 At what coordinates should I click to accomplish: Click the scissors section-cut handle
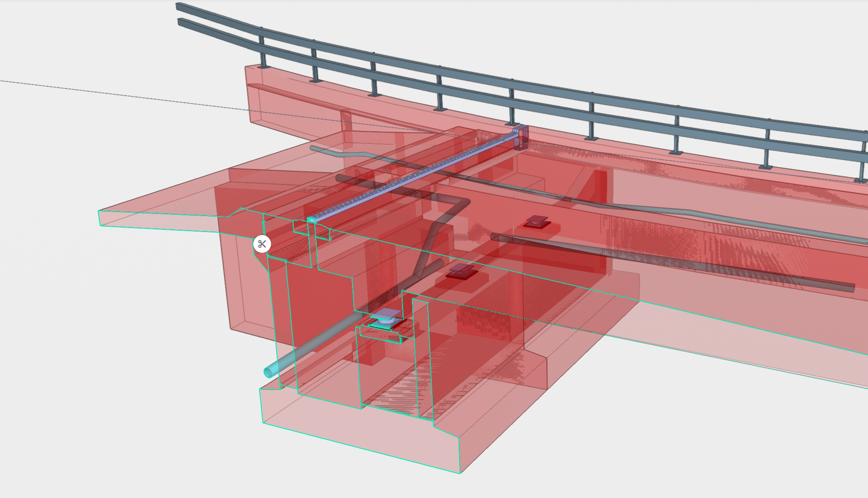pyautogui.click(x=262, y=244)
